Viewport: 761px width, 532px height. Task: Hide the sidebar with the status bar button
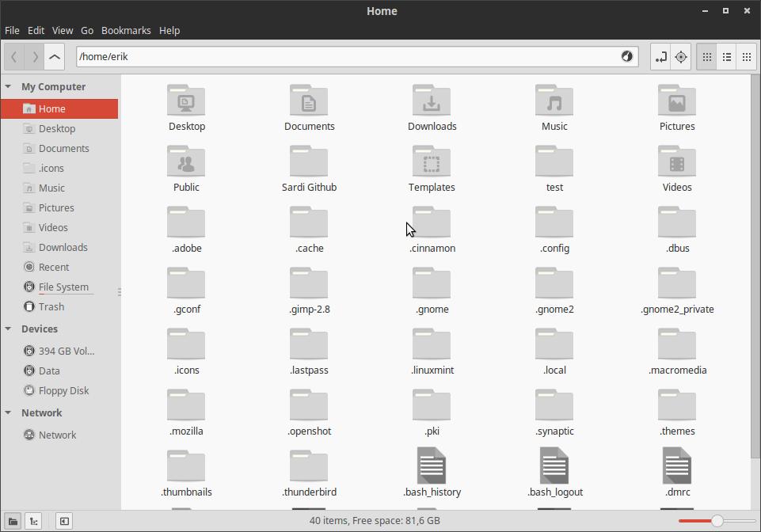coord(64,522)
